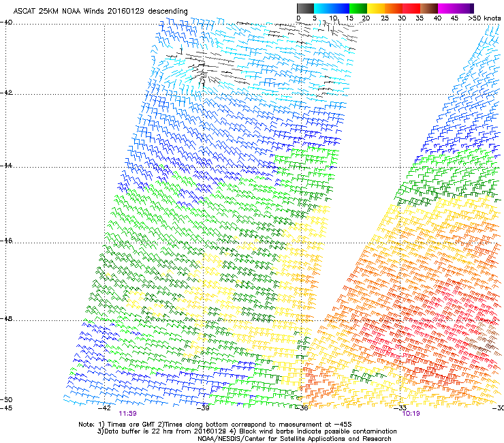The image size is (504, 443).
Task: Click the magenta-purple 40-50 knots color segment
Action: [456, 8]
